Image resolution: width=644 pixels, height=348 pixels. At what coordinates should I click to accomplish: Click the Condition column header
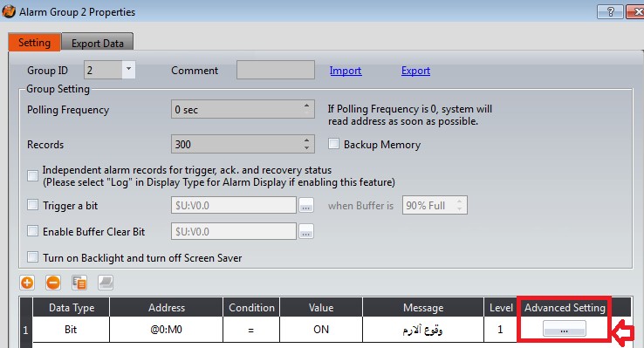coord(251,307)
